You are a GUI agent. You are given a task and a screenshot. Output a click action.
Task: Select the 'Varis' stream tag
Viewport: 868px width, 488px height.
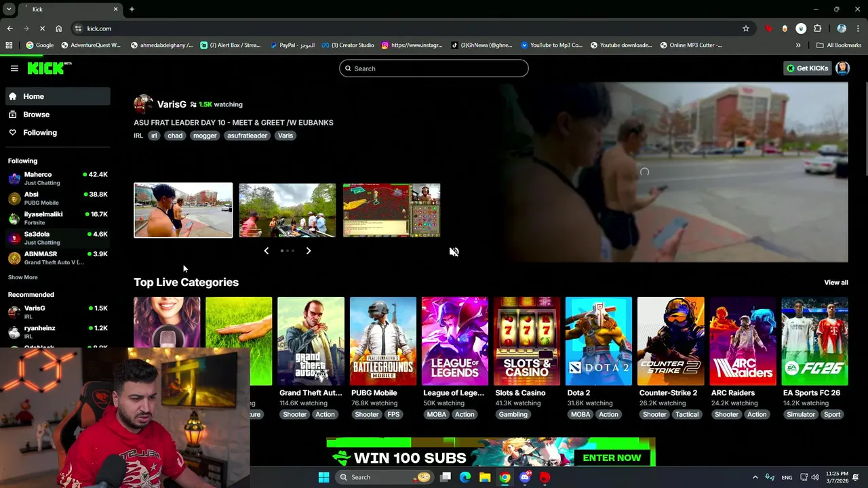click(x=285, y=136)
